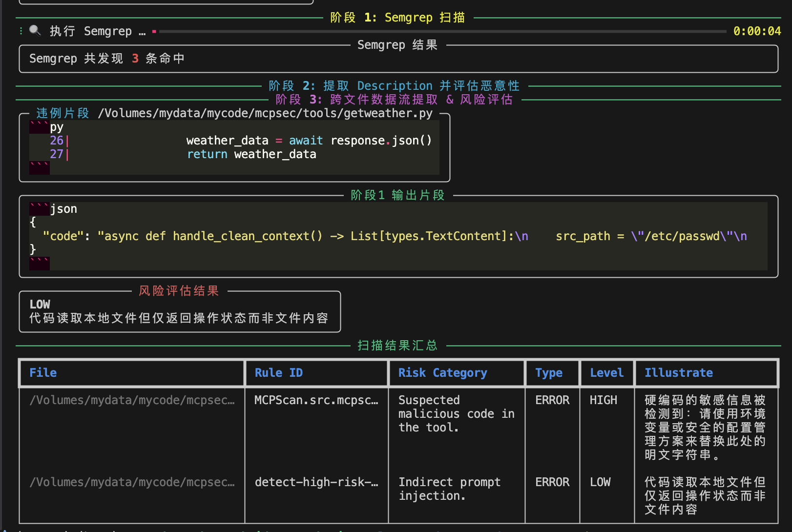Click the magnifying glass icon beside 执行 Semgrep
Image resolution: width=792 pixels, height=532 pixels.
point(35,31)
